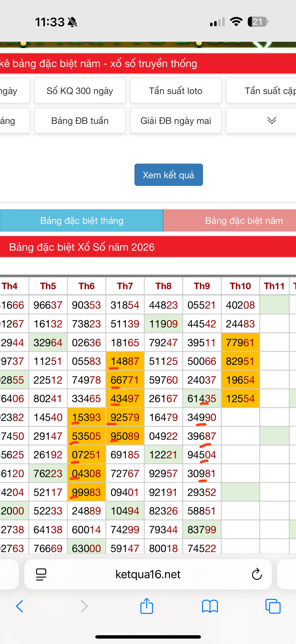
Task: Open Safari bookmarks book icon
Action: coord(210,607)
